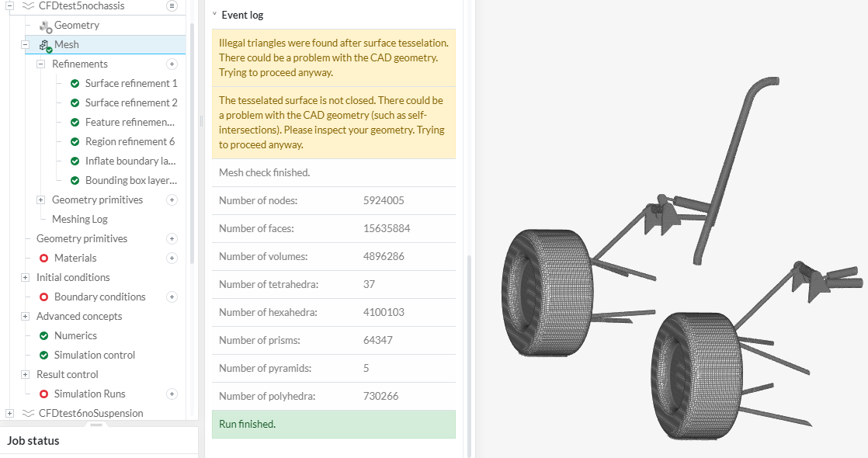Select Region refinement 6
Image resolution: width=868 pixels, height=458 pixels.
(130, 141)
